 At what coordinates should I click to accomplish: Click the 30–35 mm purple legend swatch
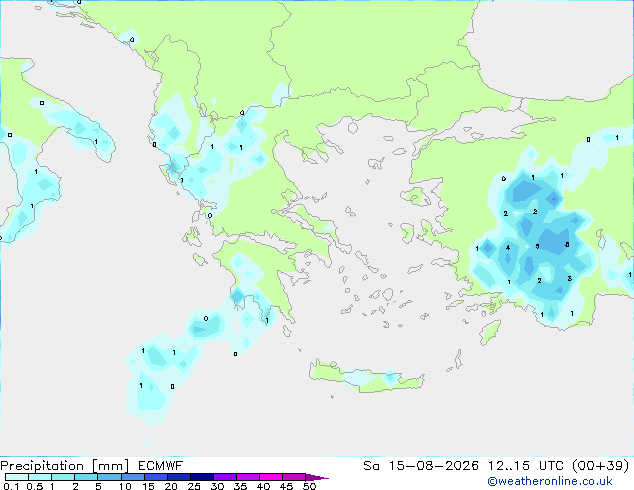pyautogui.click(x=224, y=477)
